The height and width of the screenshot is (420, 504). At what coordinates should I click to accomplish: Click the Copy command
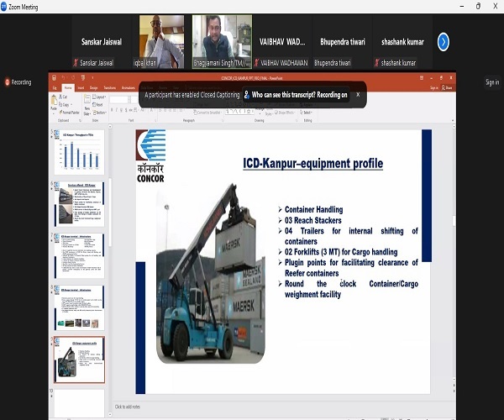(65, 104)
